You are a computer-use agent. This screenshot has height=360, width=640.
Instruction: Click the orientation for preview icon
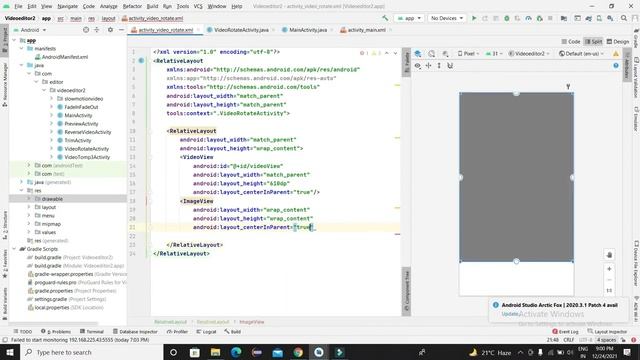pyautogui.click(x=431, y=53)
